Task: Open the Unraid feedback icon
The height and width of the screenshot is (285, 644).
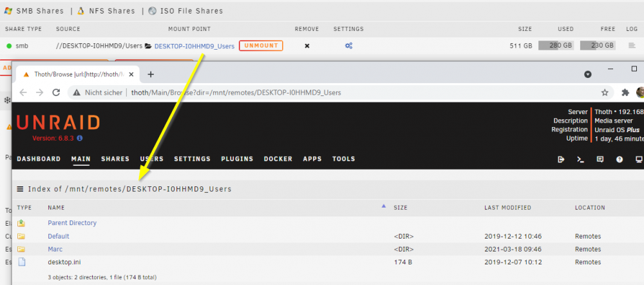Action: [x=600, y=159]
